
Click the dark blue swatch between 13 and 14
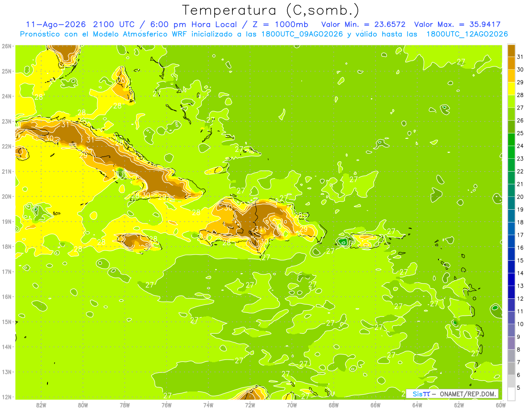point(511,279)
